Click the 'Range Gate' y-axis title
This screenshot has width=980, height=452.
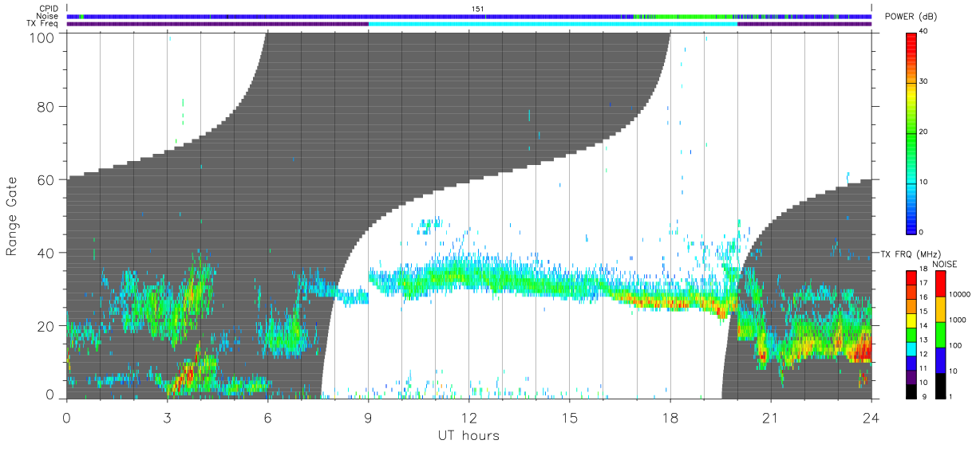coord(13,215)
